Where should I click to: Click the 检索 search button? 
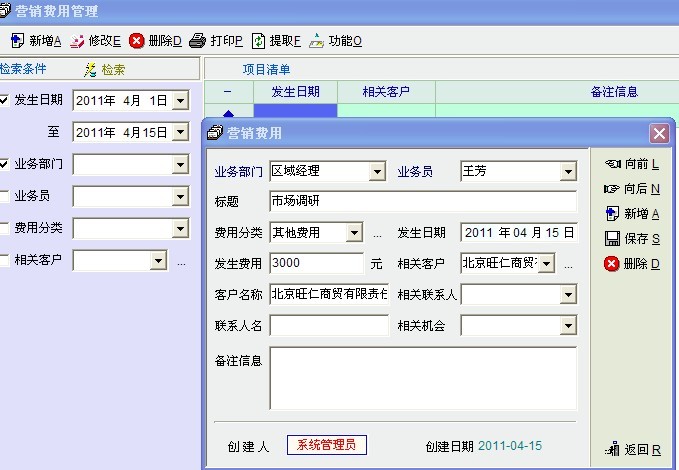tap(105, 70)
